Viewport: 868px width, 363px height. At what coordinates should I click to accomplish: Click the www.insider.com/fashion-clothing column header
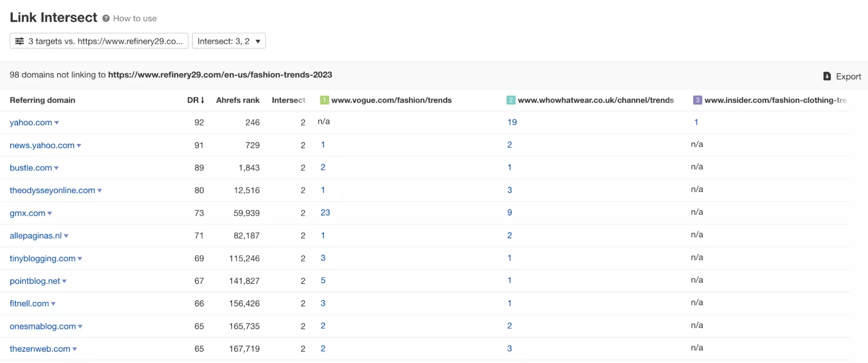click(776, 100)
